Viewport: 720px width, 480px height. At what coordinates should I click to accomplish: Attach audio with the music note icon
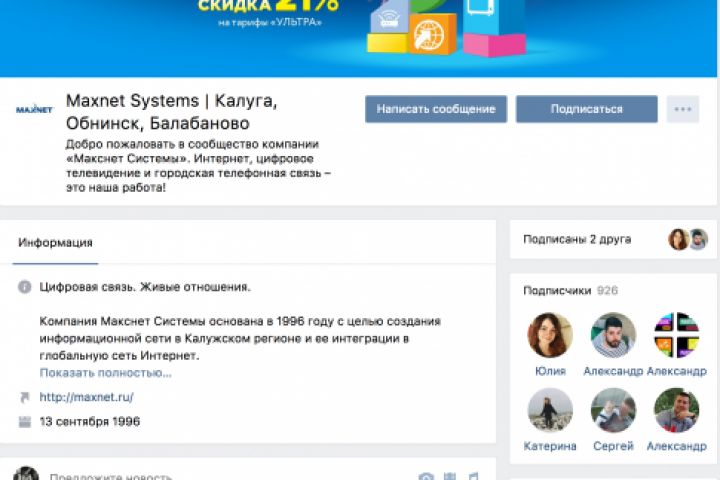pos(474,476)
